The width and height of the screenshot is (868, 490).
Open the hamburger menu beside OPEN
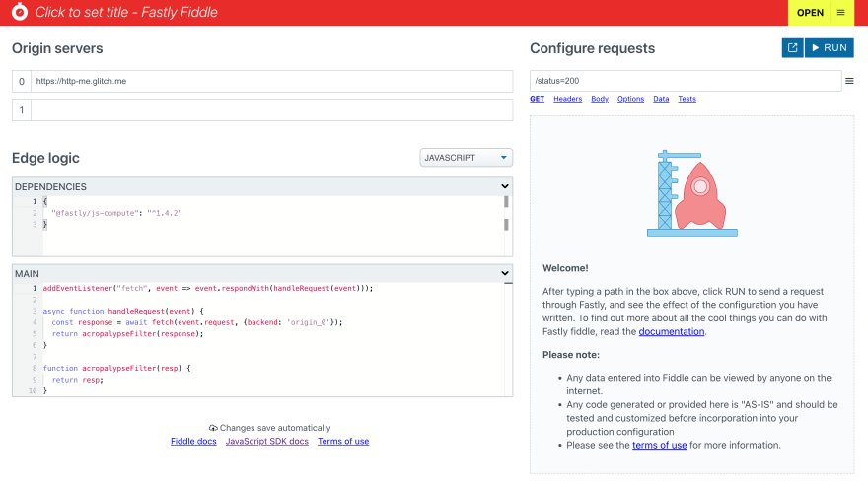[x=840, y=12]
